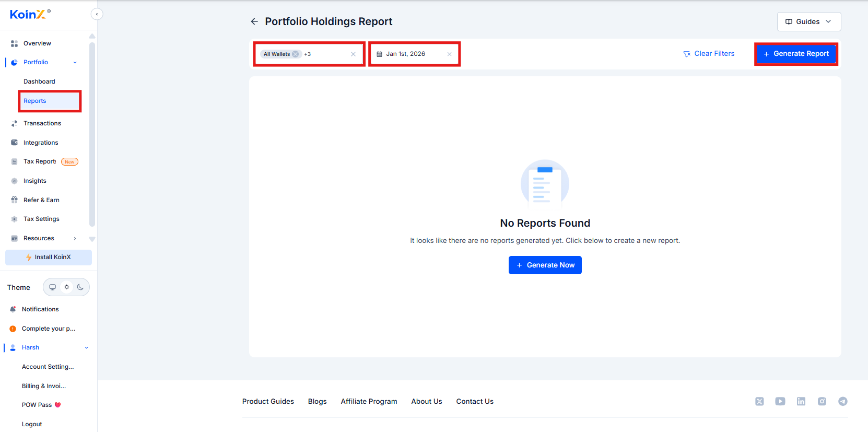Remove the All Wallets chip
This screenshot has width=868, height=432.
coord(296,54)
